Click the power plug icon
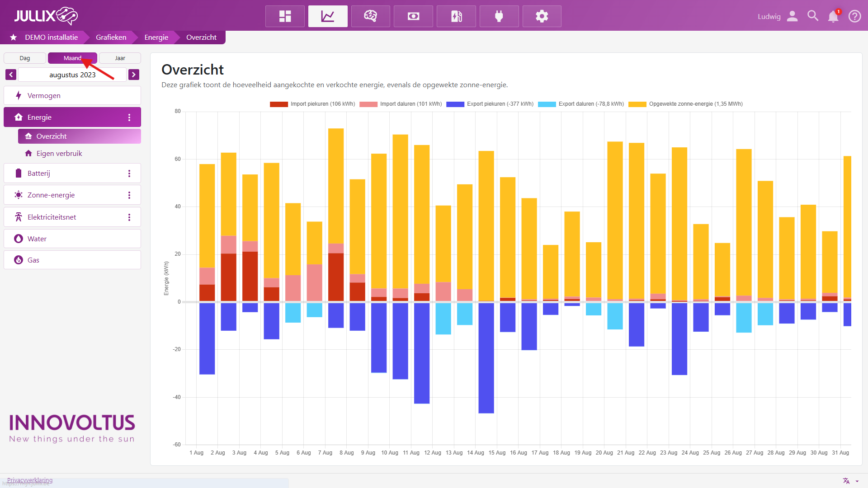 tap(499, 16)
